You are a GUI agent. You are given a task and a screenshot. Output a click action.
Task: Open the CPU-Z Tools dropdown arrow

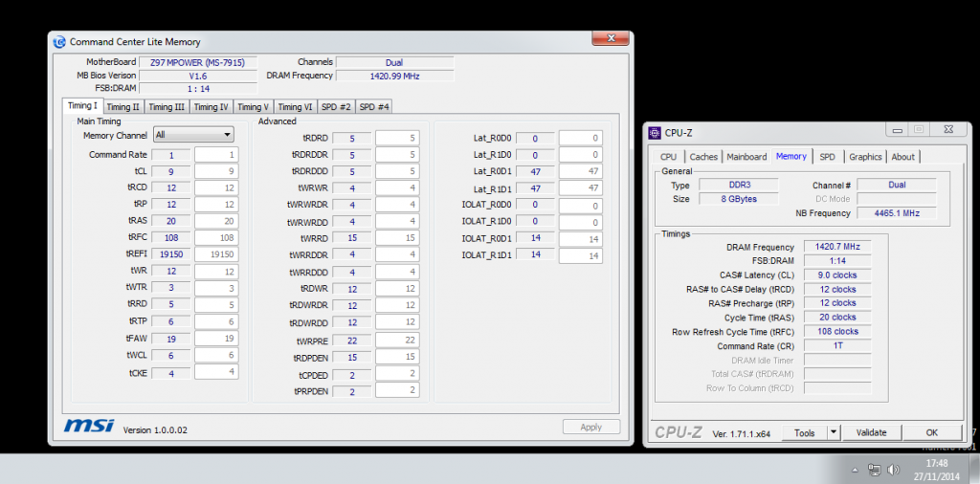[x=834, y=432]
